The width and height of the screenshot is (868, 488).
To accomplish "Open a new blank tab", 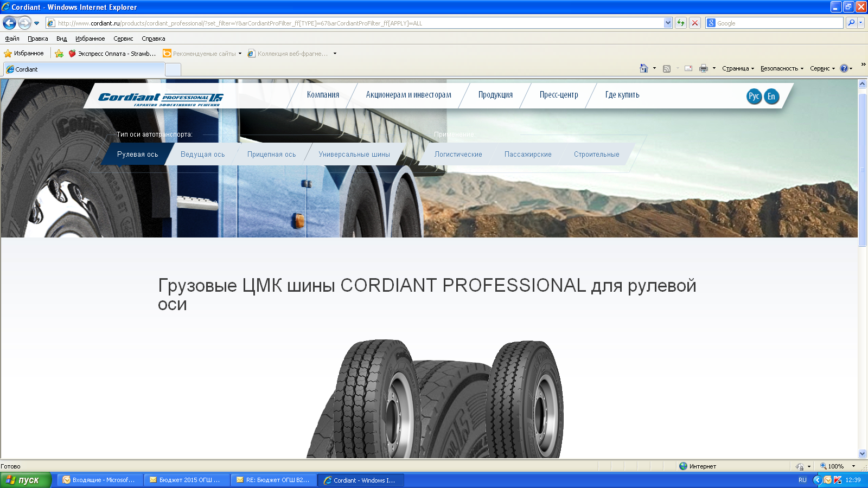I will click(x=173, y=69).
